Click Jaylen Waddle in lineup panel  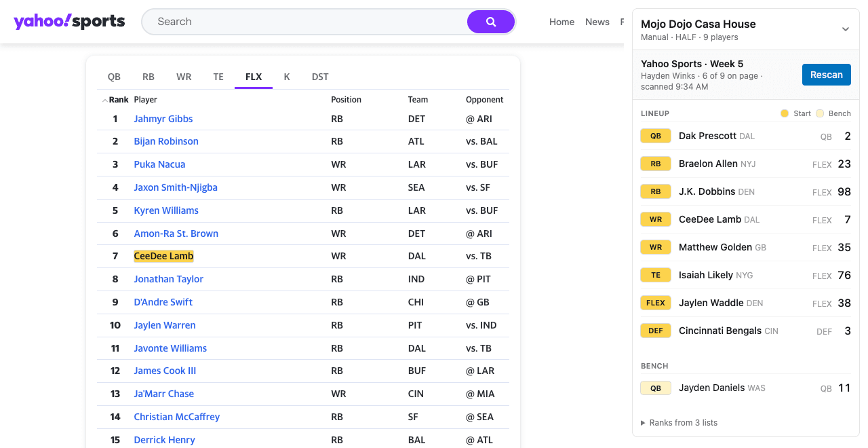[x=711, y=303]
